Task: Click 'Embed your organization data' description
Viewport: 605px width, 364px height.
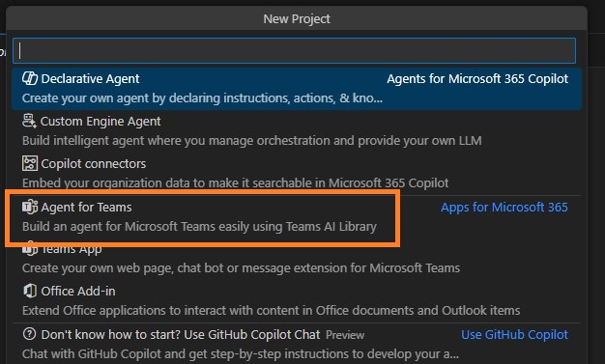Action: click(236, 182)
